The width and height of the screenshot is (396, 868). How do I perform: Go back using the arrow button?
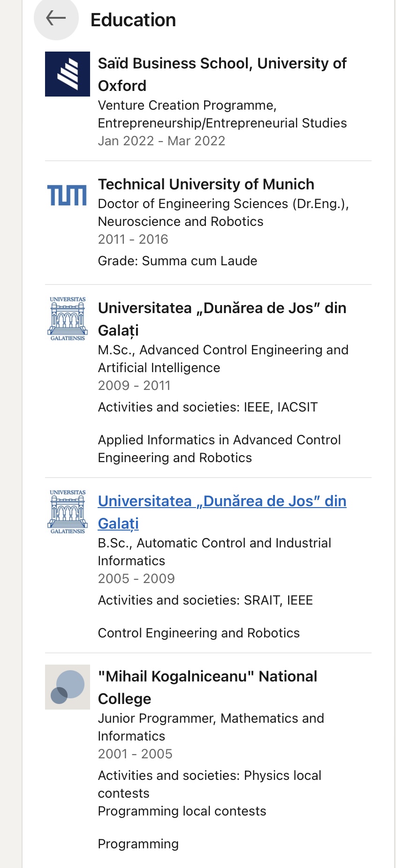[56, 19]
